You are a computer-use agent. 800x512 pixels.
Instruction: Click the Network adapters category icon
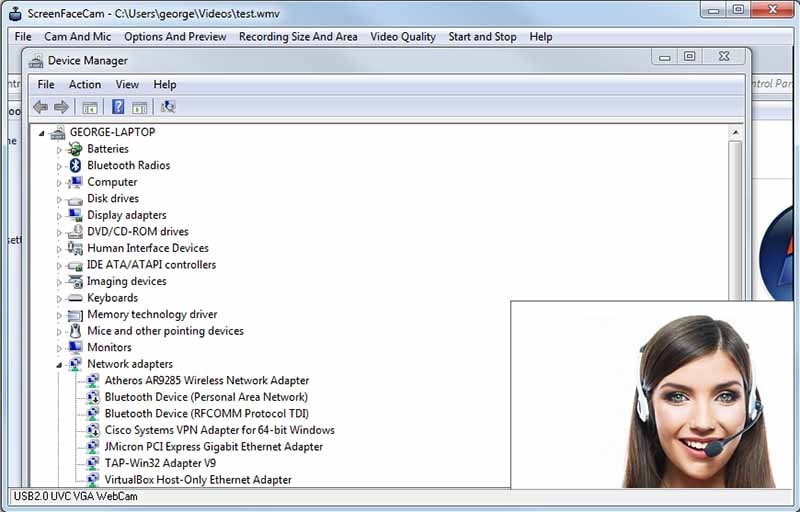coord(76,364)
